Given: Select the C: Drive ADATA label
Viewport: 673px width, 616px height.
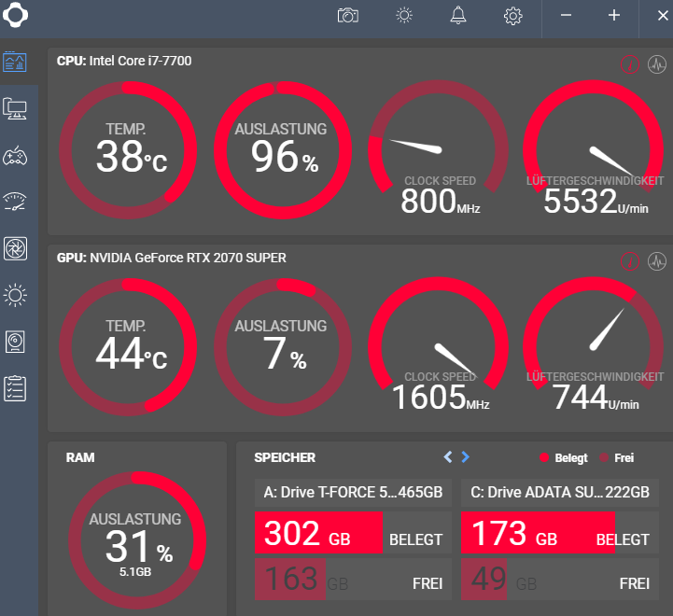Looking at the screenshot, I should coord(560,493).
